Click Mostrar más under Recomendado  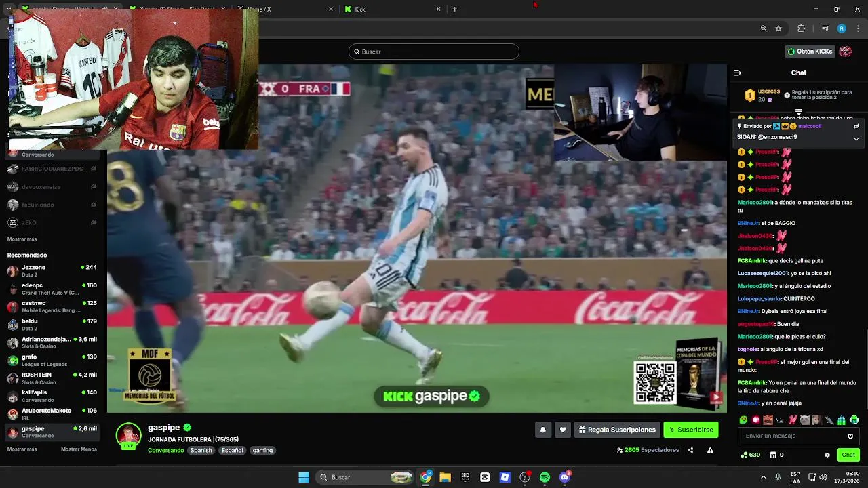[22, 449]
